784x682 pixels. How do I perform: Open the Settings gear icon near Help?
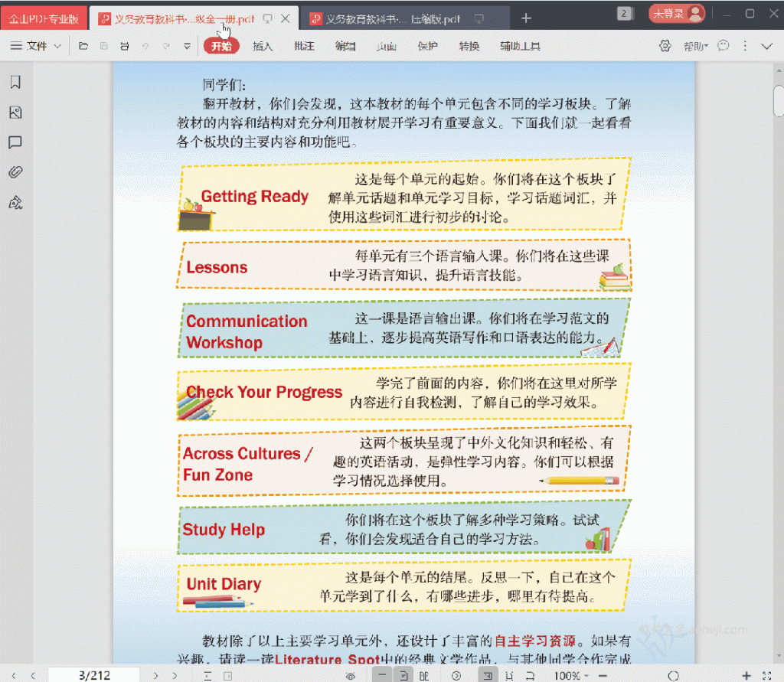(665, 46)
